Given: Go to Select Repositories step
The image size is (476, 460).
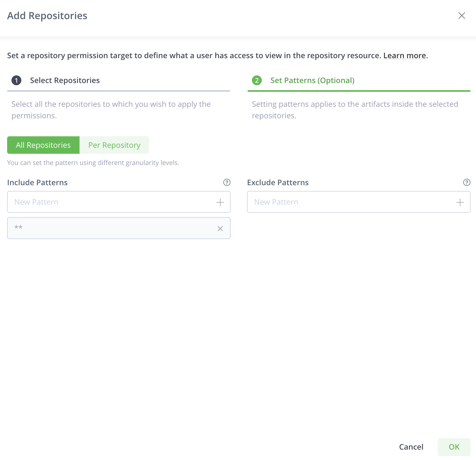Looking at the screenshot, I should tap(65, 80).
